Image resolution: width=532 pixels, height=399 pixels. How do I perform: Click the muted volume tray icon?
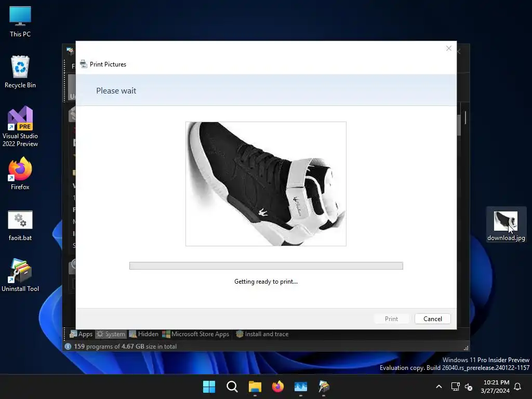coord(469,387)
